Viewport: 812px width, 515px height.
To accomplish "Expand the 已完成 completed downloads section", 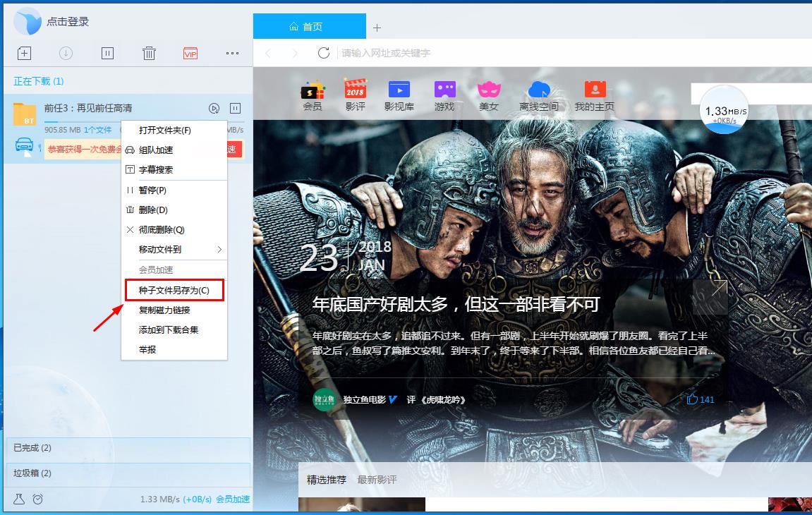I will (x=71, y=448).
